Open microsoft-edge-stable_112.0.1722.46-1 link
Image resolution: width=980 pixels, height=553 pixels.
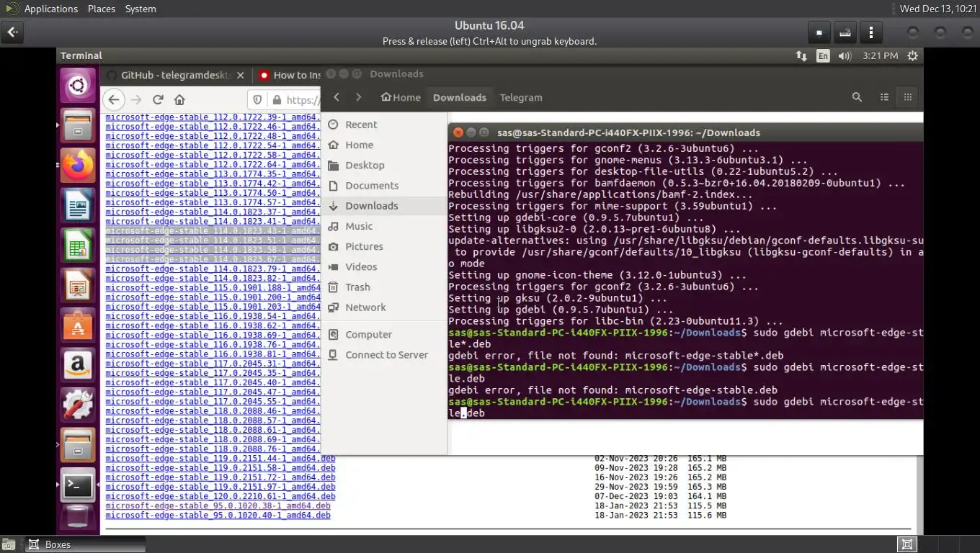tap(213, 126)
